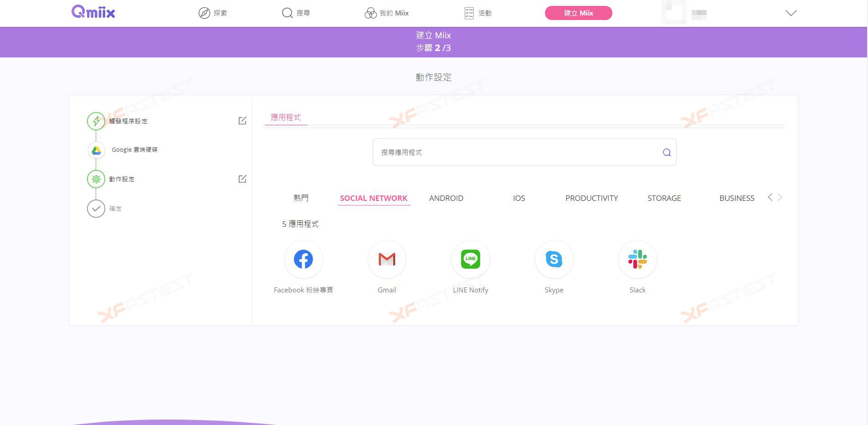Click the lightning trigger setup icon
Viewport: 868px width, 425px height.
click(96, 121)
